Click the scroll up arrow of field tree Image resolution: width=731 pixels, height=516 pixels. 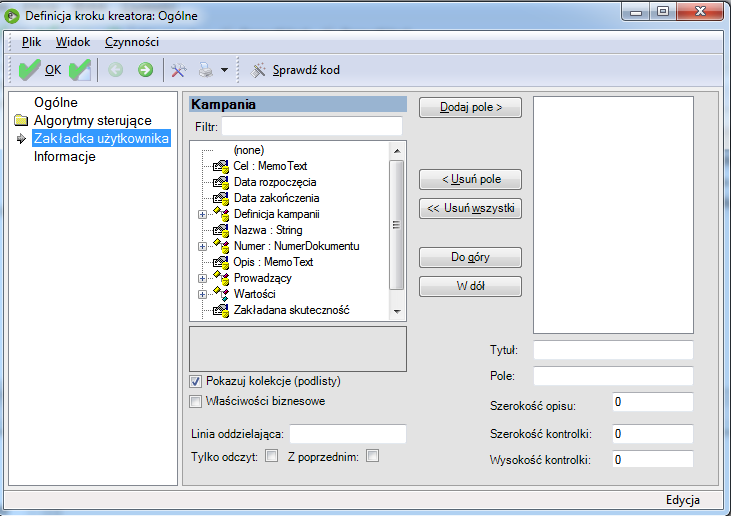(x=397, y=151)
